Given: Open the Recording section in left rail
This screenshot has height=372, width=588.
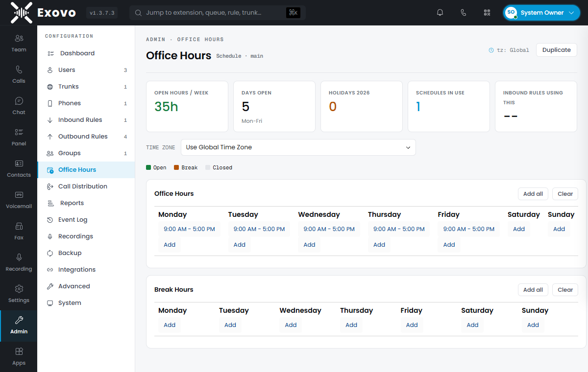Looking at the screenshot, I should tap(19, 262).
